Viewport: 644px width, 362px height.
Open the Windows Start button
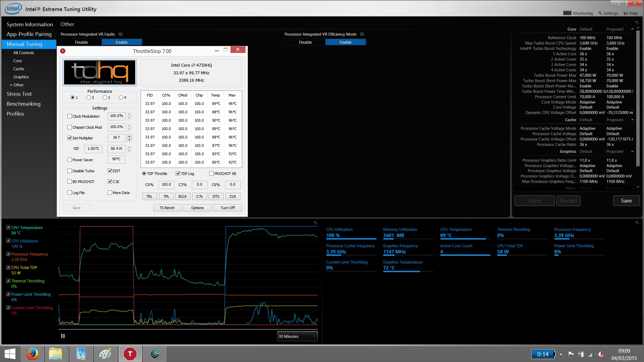click(x=10, y=354)
